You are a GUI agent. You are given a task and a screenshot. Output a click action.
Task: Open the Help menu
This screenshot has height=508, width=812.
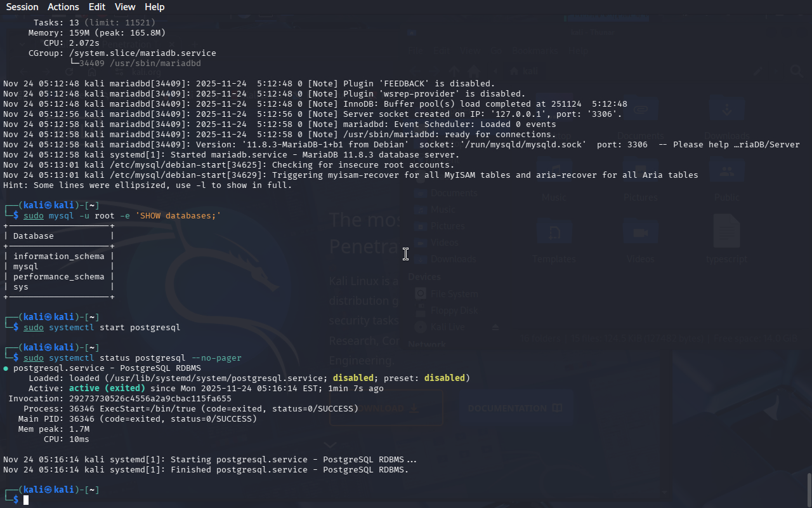(154, 7)
